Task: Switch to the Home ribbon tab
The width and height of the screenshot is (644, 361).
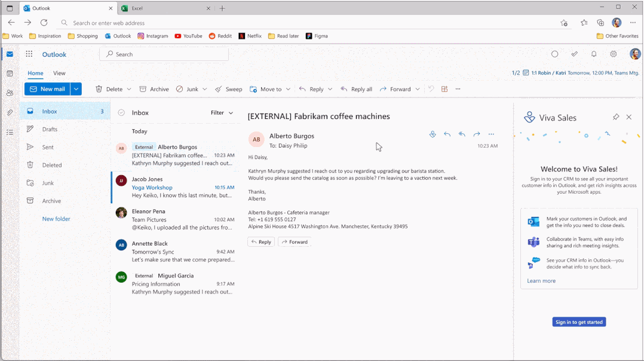Action: click(x=35, y=73)
